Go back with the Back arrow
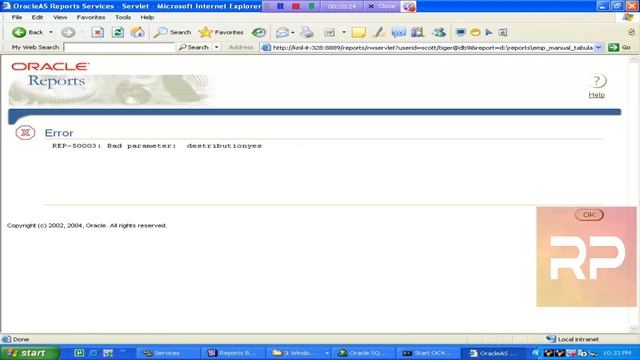 point(27,32)
